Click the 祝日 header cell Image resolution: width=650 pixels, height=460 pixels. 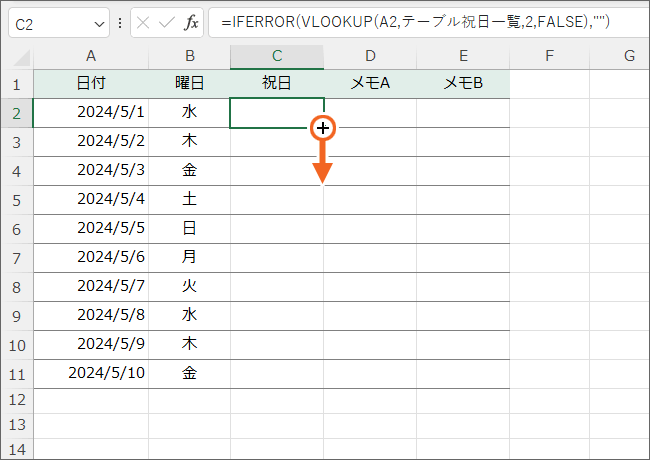[277, 84]
